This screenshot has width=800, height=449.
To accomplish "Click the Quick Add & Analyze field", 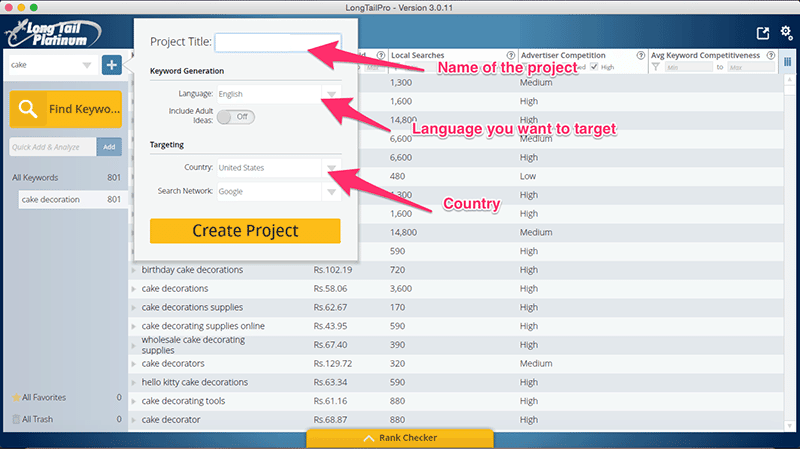I will pyautogui.click(x=53, y=147).
